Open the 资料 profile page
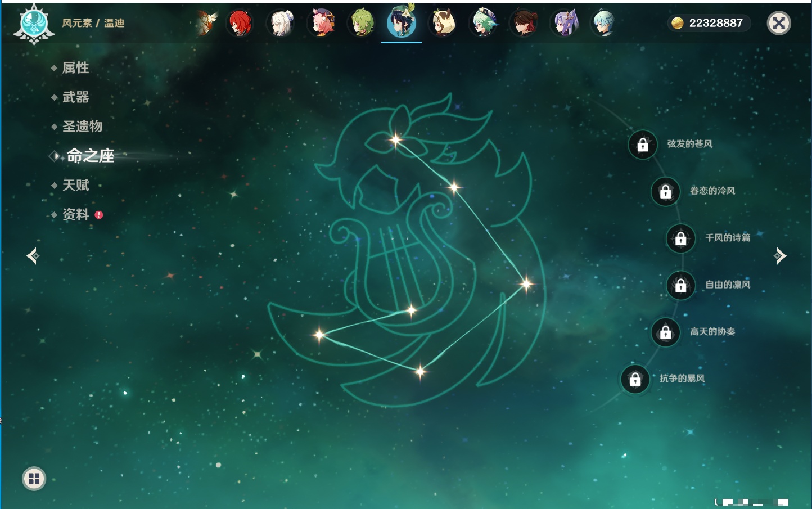 (x=75, y=214)
